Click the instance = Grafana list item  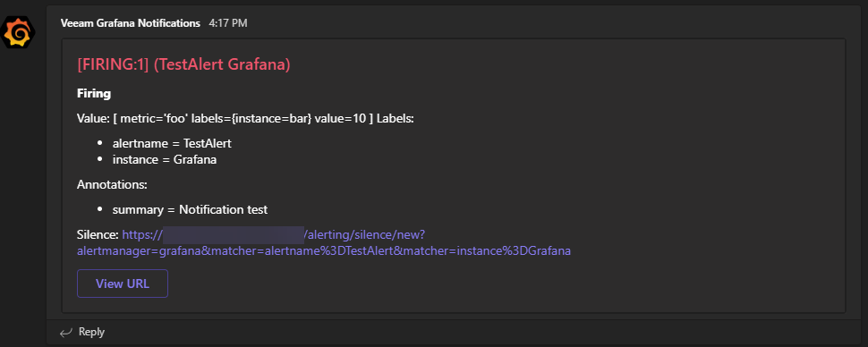pyautogui.click(x=165, y=160)
